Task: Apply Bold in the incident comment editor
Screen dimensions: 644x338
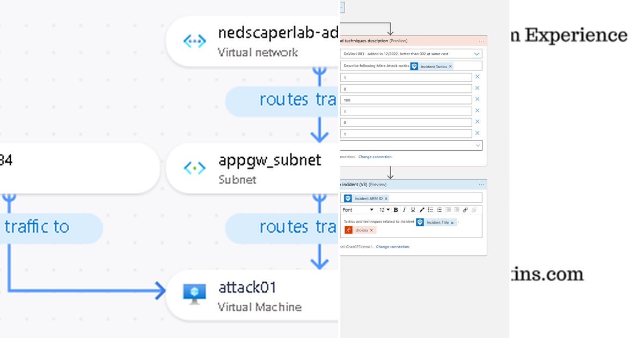Action: click(x=396, y=210)
